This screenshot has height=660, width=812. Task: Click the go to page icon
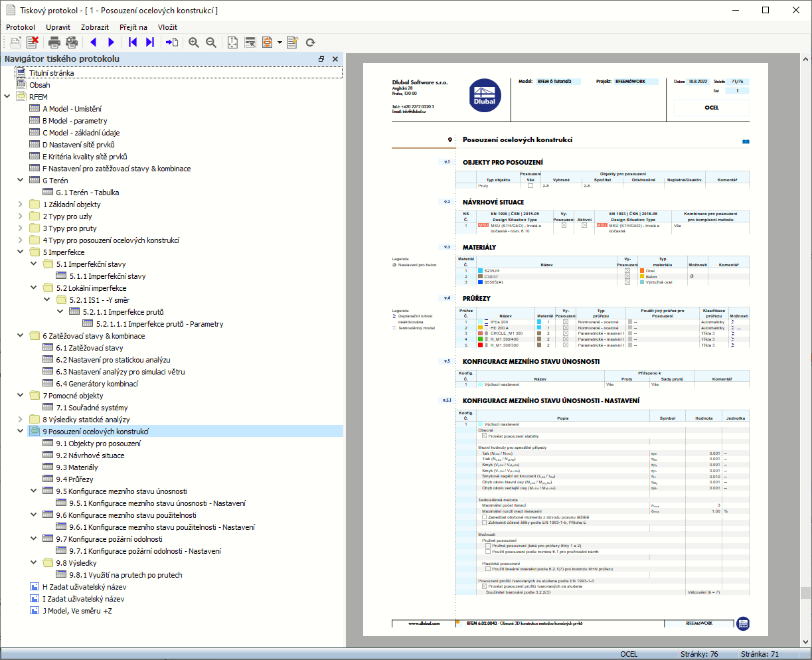[x=172, y=42]
